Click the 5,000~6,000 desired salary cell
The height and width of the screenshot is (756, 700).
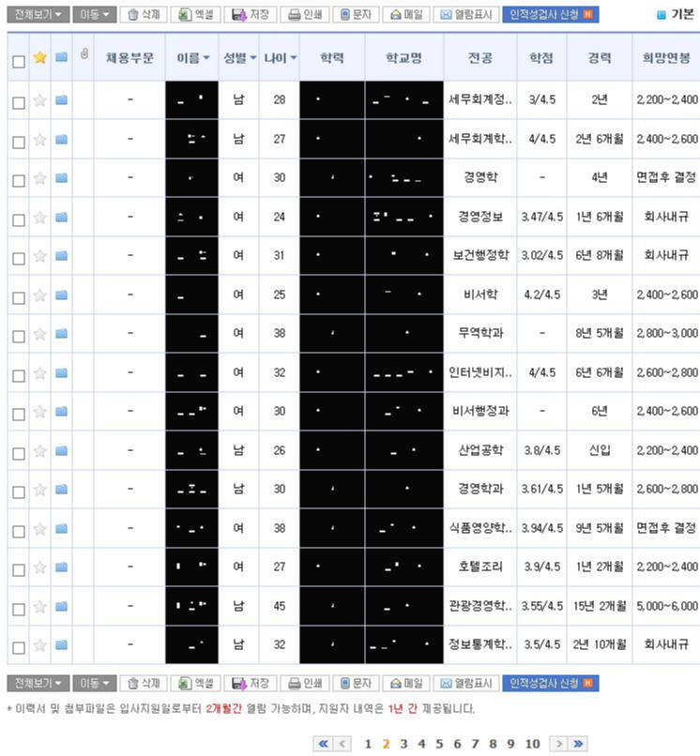(x=667, y=606)
